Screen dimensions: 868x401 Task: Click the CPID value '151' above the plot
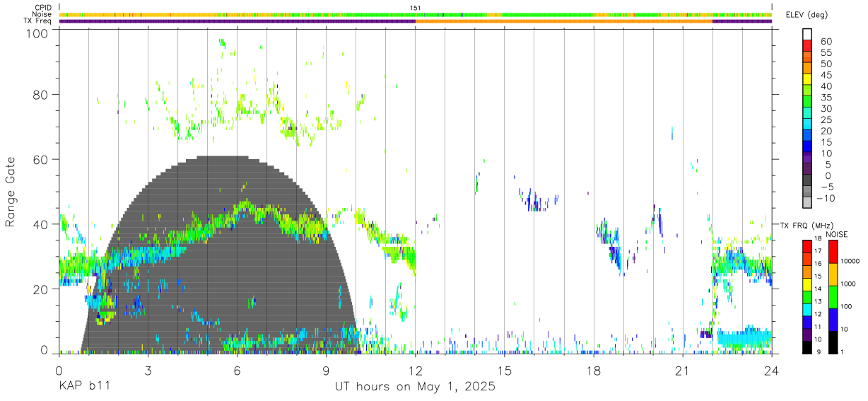click(416, 7)
